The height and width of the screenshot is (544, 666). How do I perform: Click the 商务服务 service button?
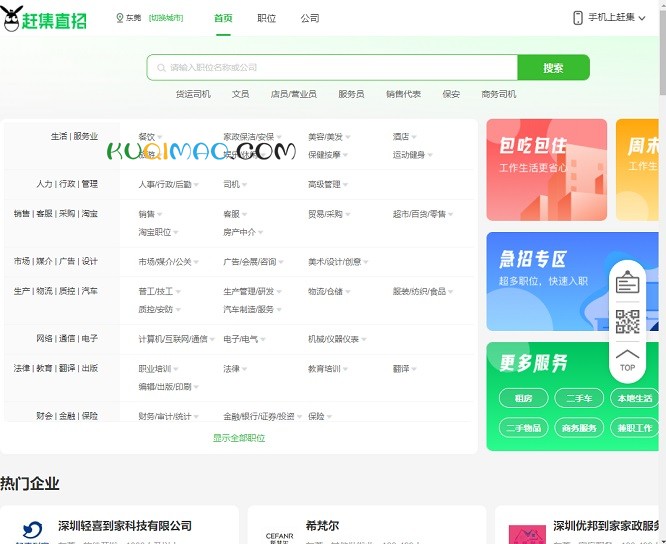(x=579, y=428)
